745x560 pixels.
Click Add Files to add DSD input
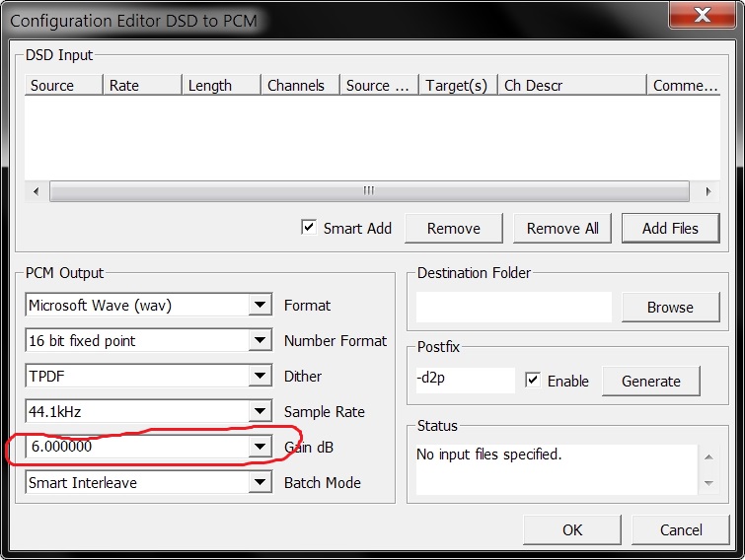670,229
